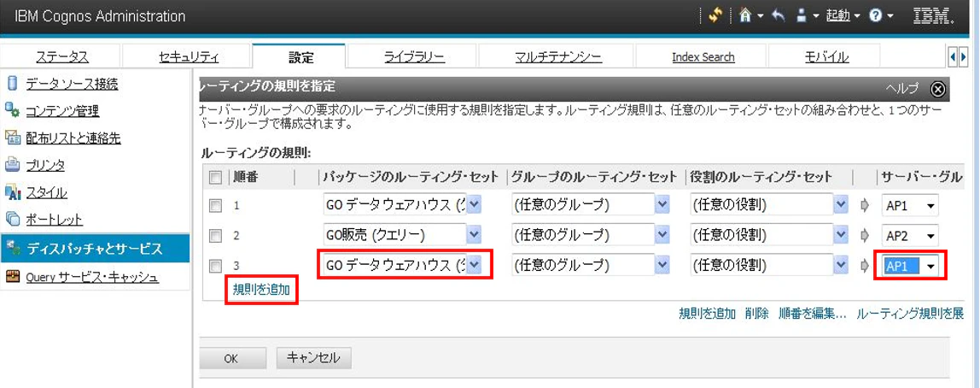
Task: Select the 設定 tab
Action: [x=300, y=57]
